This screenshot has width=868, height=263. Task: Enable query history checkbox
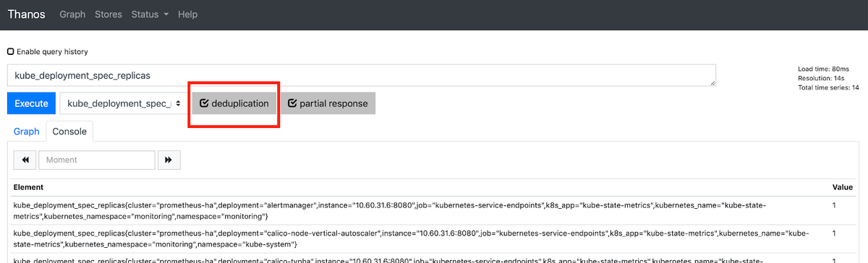[10, 52]
